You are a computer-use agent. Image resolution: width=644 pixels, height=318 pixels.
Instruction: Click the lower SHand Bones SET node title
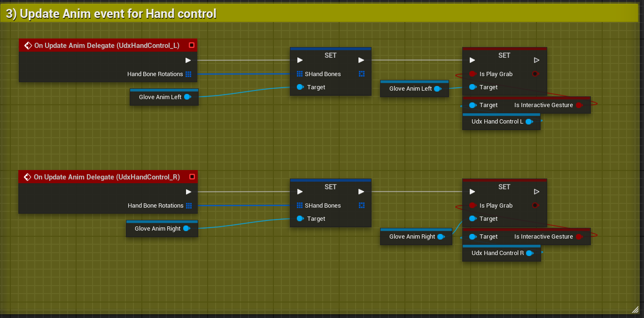330,187
